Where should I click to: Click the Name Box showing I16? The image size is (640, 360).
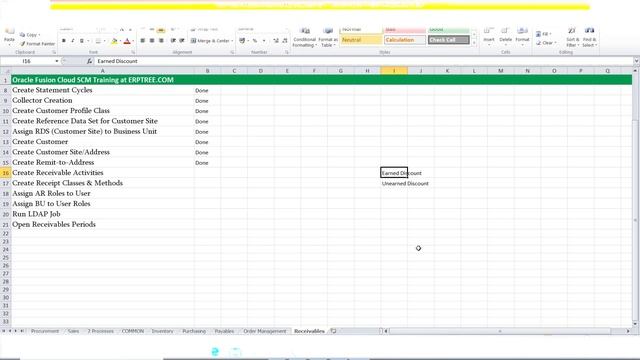tap(27, 61)
